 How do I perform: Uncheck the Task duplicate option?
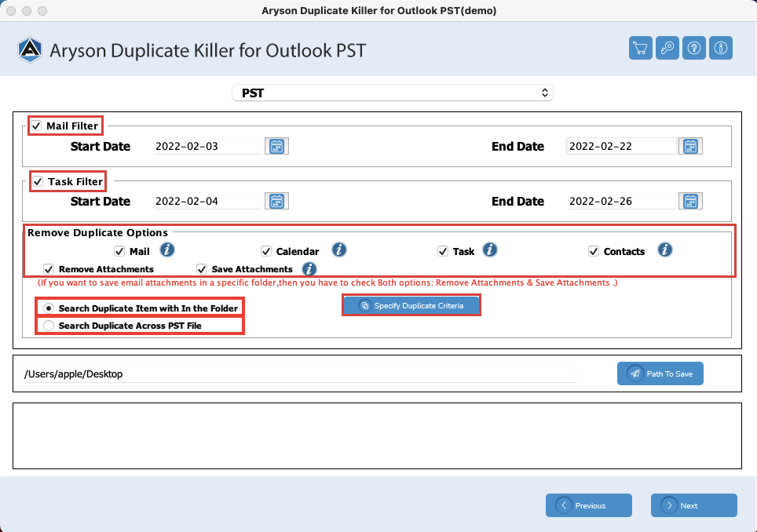[x=443, y=251]
